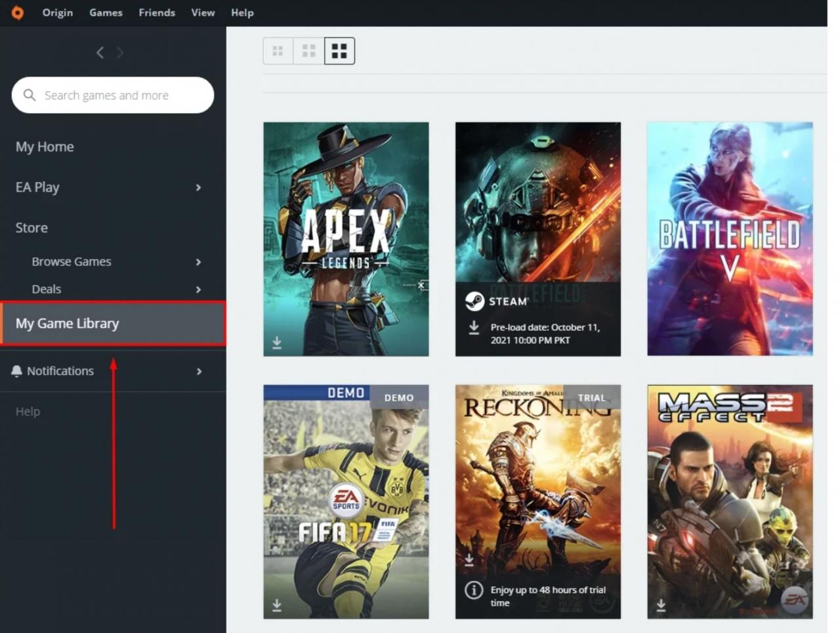
Task: Click the download icon on Apex Legends
Action: pyautogui.click(x=277, y=343)
